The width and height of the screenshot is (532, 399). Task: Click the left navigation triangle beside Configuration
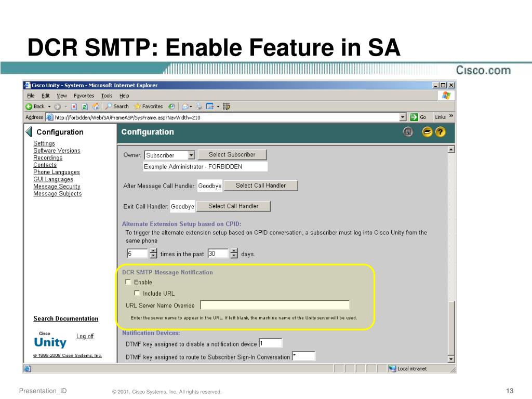pos(29,131)
